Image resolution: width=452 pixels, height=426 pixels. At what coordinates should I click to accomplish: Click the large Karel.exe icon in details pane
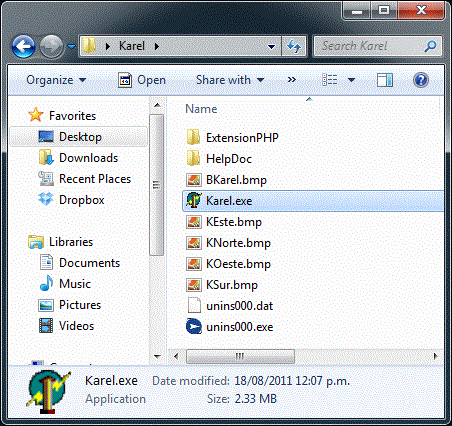click(x=49, y=392)
